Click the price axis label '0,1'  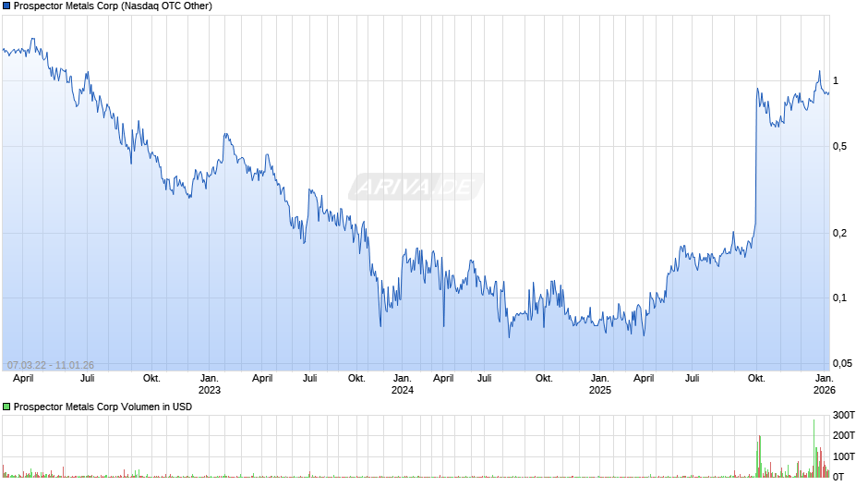tap(839, 298)
